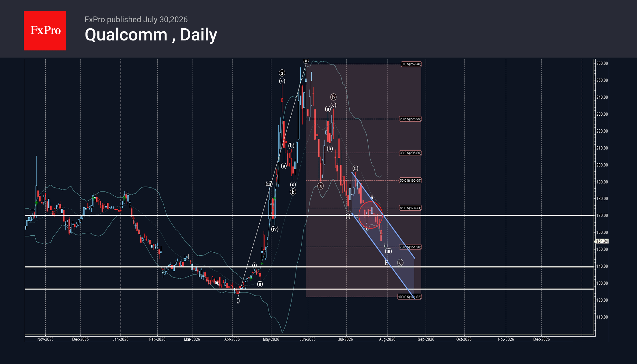Select Nov-2026 on the time axis

(x=506, y=339)
